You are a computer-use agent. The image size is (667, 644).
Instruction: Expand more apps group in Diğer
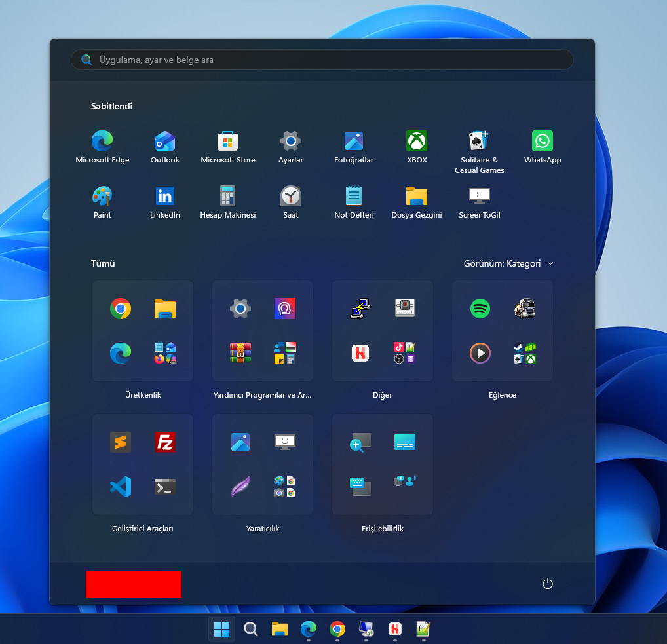404,353
